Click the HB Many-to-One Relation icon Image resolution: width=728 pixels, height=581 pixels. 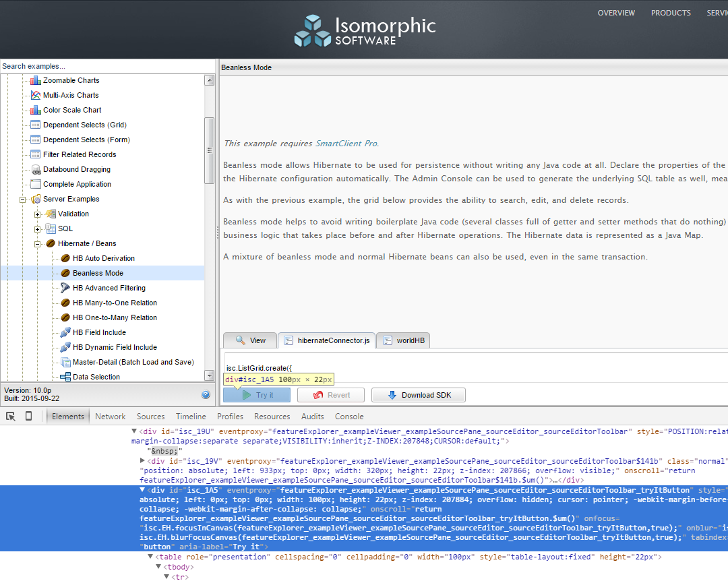(65, 303)
